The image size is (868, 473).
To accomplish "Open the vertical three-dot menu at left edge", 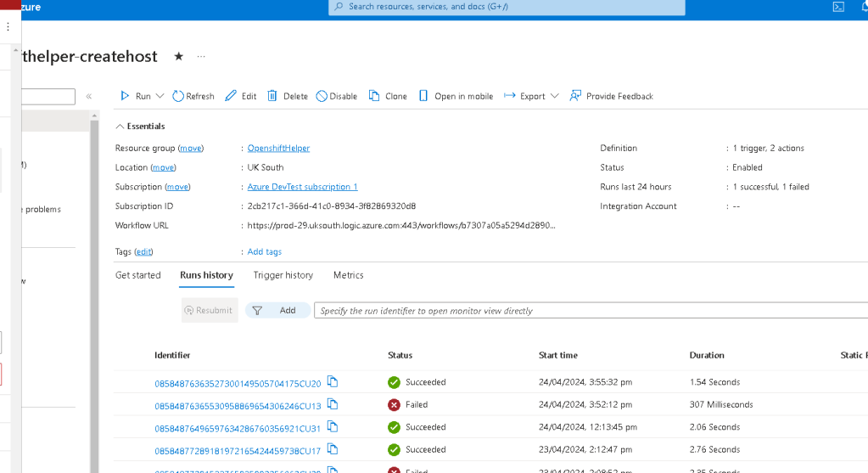I will click(x=8, y=26).
